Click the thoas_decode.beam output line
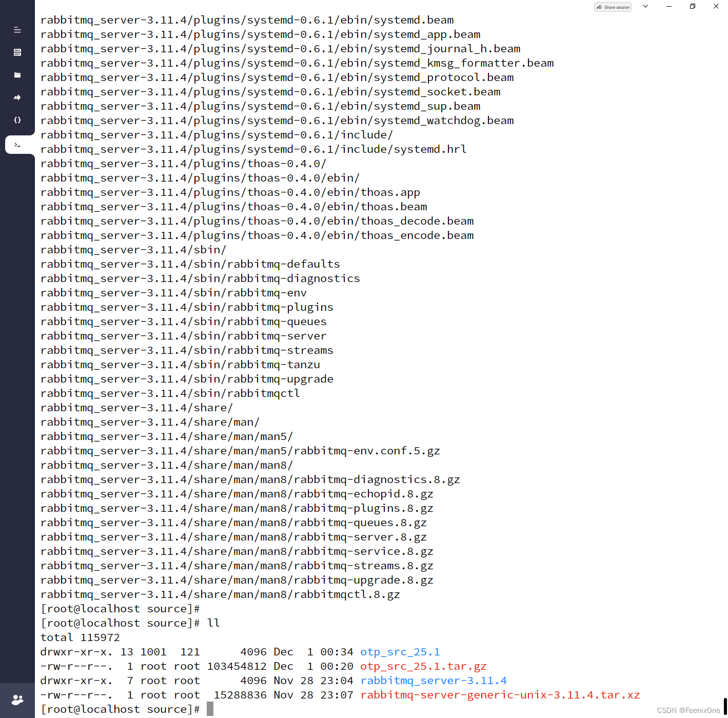The image size is (728, 718). (x=257, y=221)
